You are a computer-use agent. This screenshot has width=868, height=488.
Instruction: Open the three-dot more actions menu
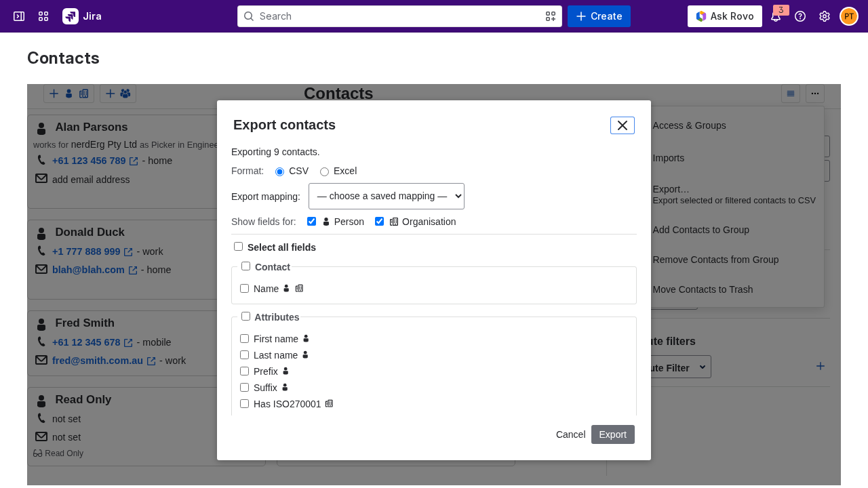(815, 94)
